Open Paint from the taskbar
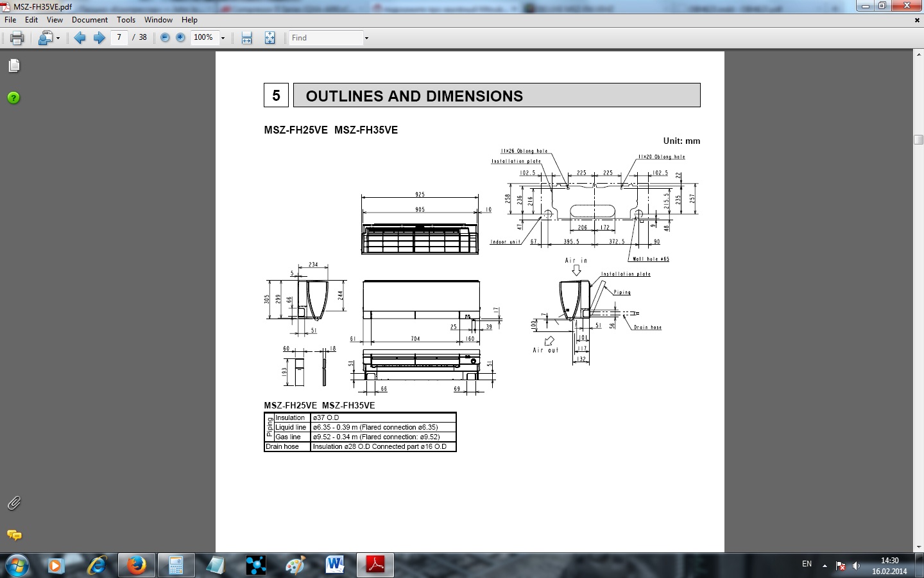Image resolution: width=924 pixels, height=578 pixels. pos(295,565)
